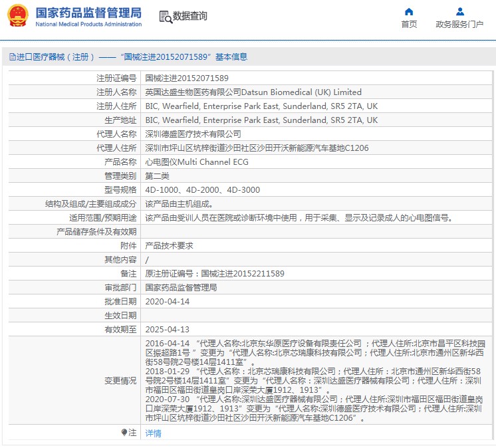Viewport: 496px width, 448px height.
Task: Click the 型号规格 row label
Action: 120,189
